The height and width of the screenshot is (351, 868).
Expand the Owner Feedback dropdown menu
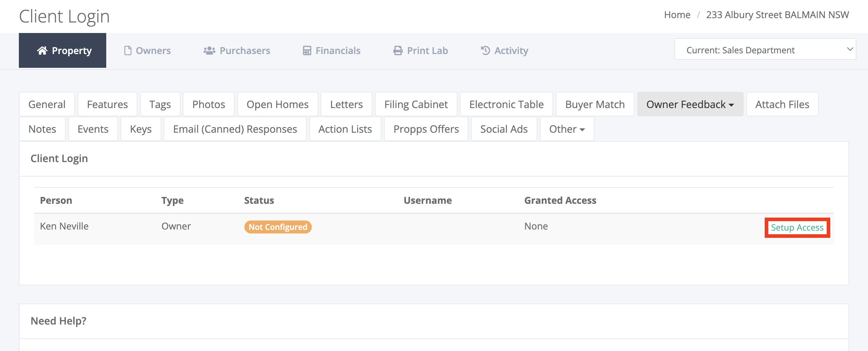[690, 104]
